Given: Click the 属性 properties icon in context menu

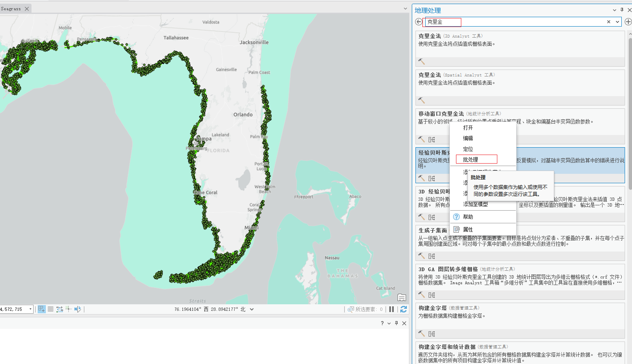Looking at the screenshot, I should [456, 229].
